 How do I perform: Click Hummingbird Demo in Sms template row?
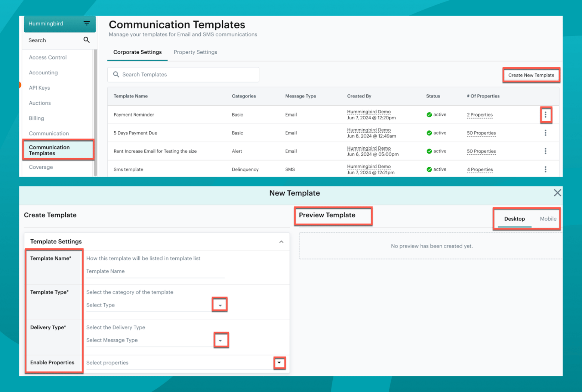click(369, 167)
